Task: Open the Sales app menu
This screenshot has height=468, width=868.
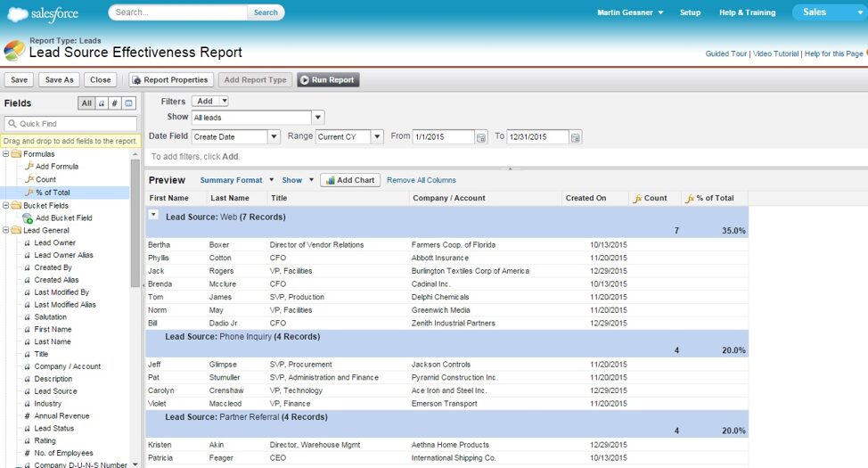Action: (828, 12)
